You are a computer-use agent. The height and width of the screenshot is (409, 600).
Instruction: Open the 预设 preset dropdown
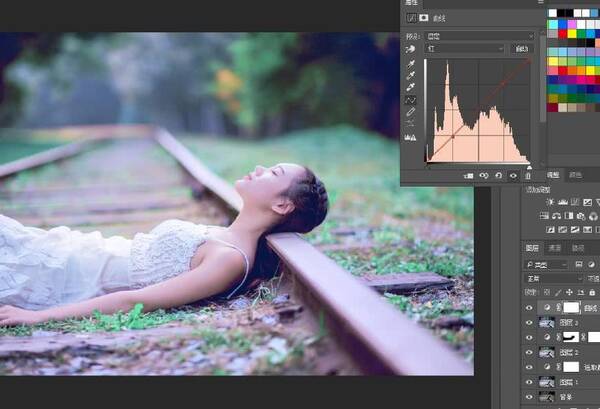tap(480, 35)
